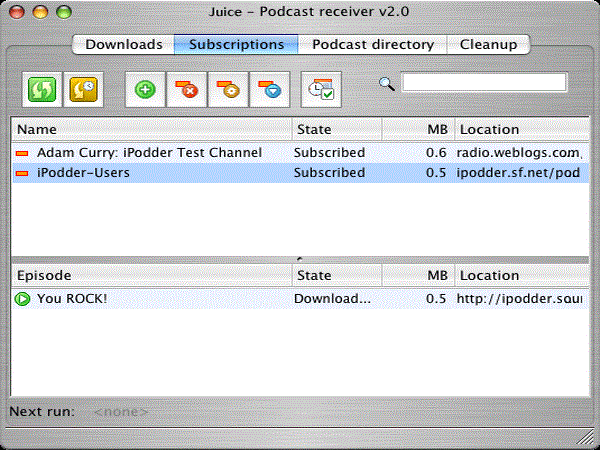Open feed properties with the gear icon
Image resolution: width=600 pixels, height=450 pixels.
(229, 89)
